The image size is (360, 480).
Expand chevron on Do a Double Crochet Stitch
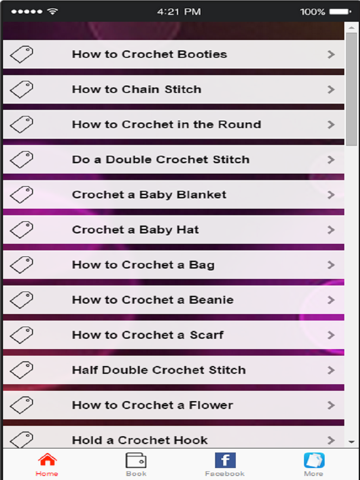331,160
